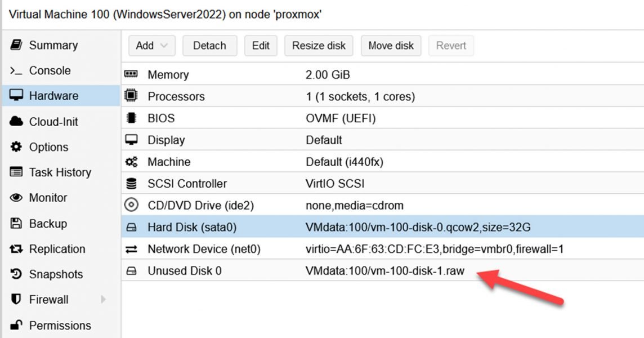Image resolution: width=644 pixels, height=338 pixels.
Task: Click the Resize disk button
Action: coord(319,46)
